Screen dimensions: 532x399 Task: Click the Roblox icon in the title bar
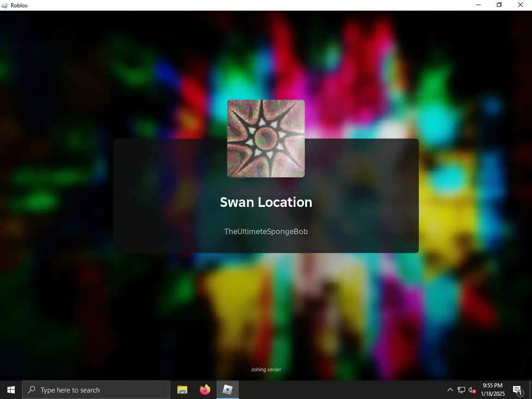point(5,5)
